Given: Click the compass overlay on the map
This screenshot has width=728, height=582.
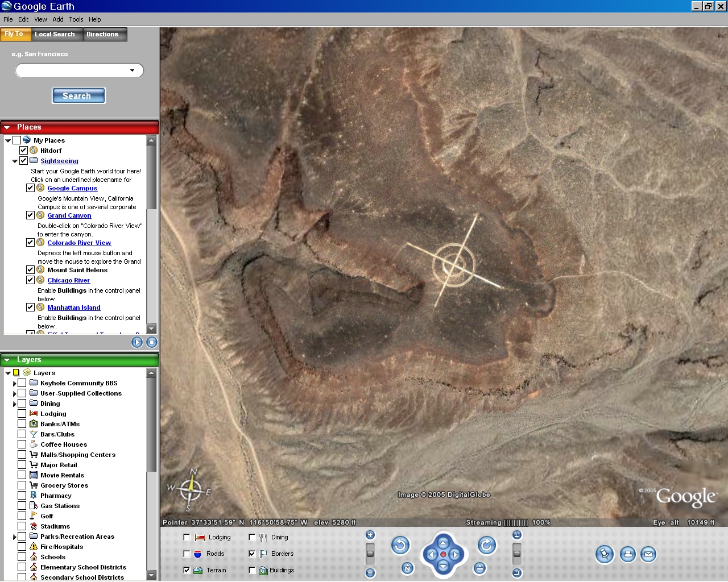Looking at the screenshot, I should pos(191,489).
